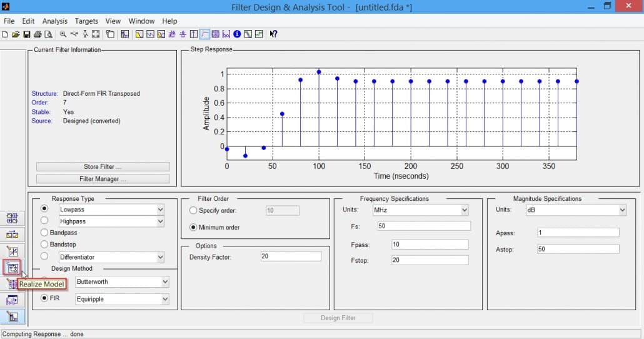
Task: Open Print Preview from the toolbar
Action: (49, 34)
